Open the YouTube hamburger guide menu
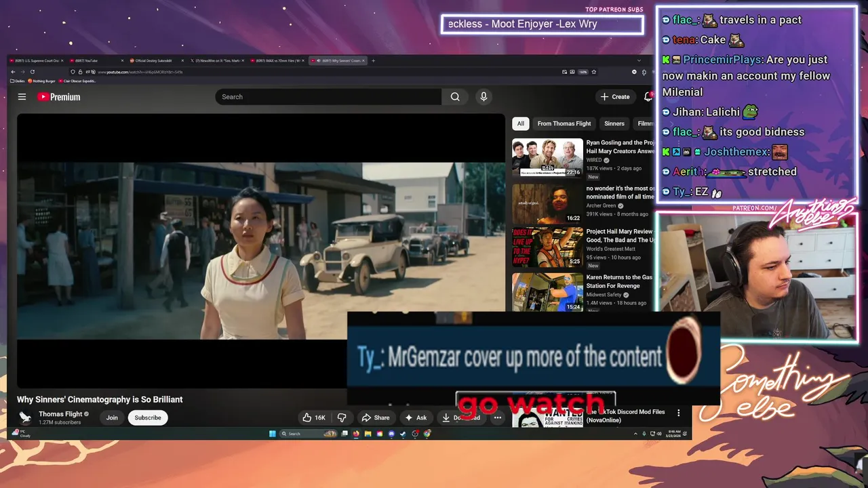 [22, 97]
